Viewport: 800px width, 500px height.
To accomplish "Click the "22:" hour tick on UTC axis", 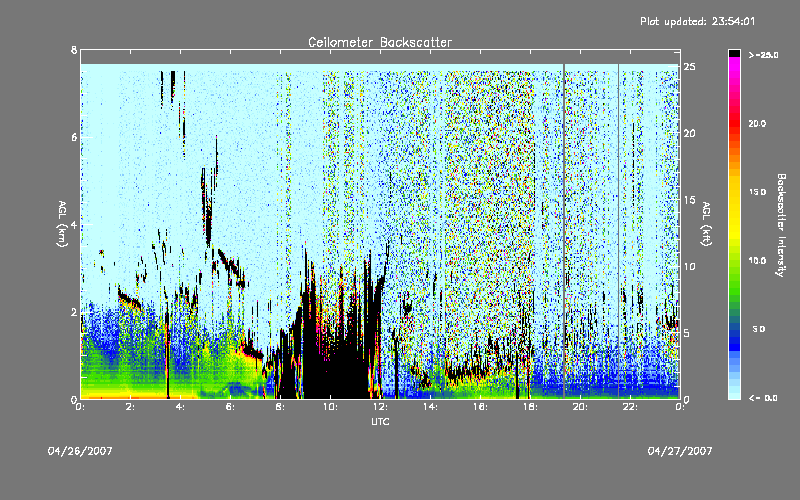I will (630, 407).
